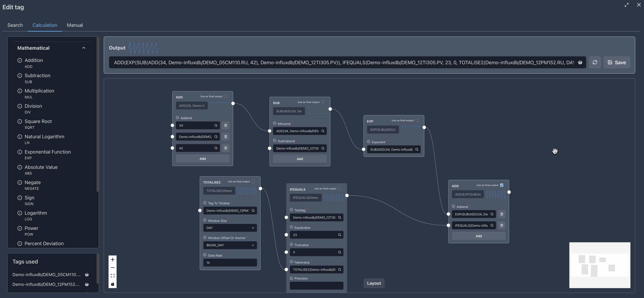Enable final output on EXP node
Image resolution: width=644 pixels, height=298 pixels.
click(x=417, y=120)
